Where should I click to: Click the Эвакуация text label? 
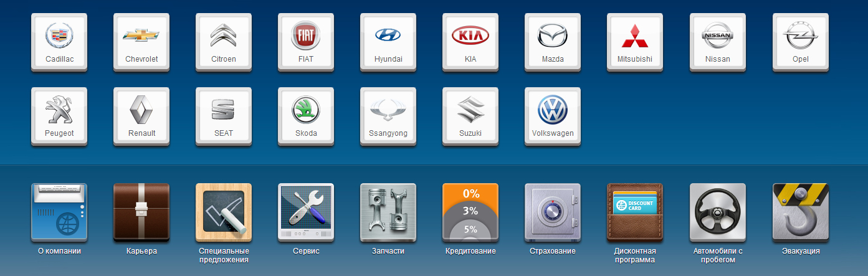pos(801,251)
